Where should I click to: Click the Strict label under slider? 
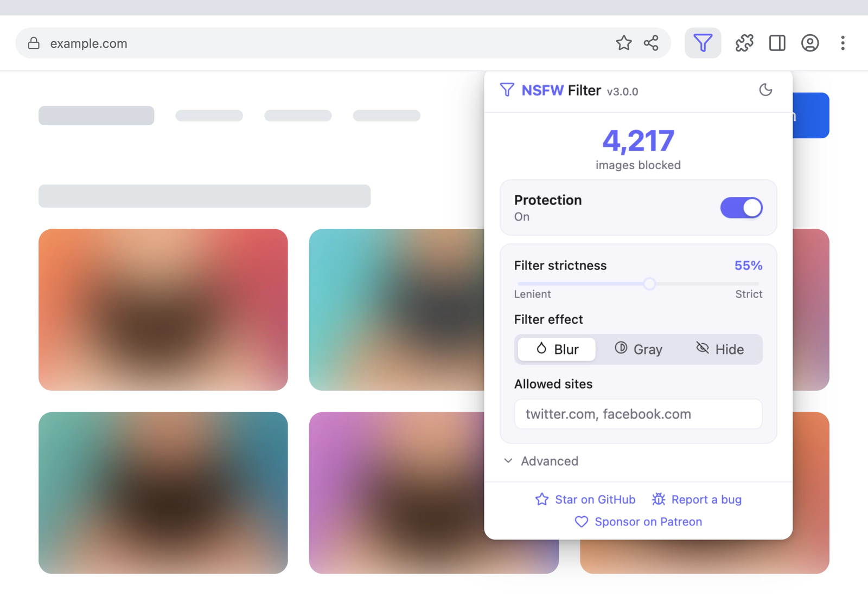(749, 294)
